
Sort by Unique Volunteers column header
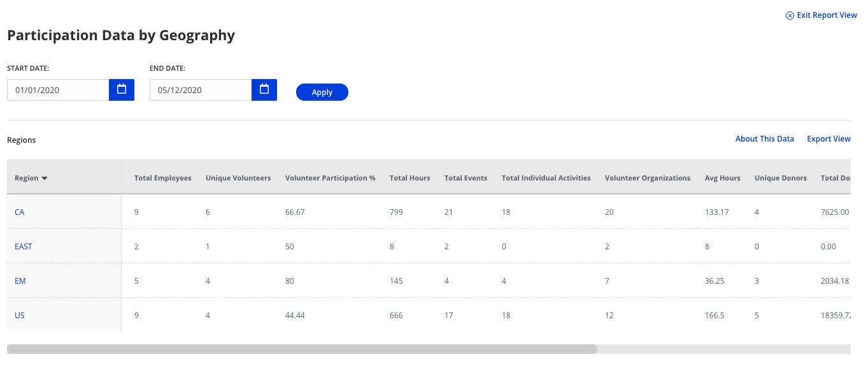pos(238,179)
